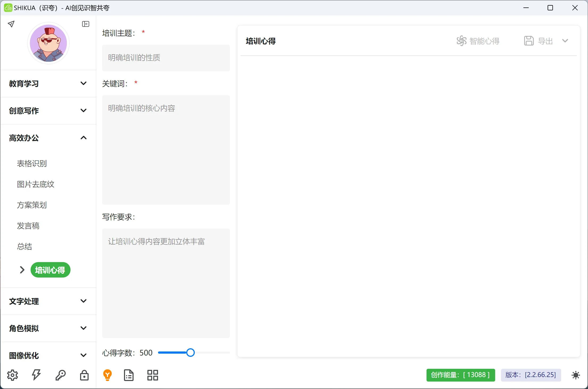Click the 智能心得 swirl icon
The width and height of the screenshot is (588, 389).
coord(462,41)
